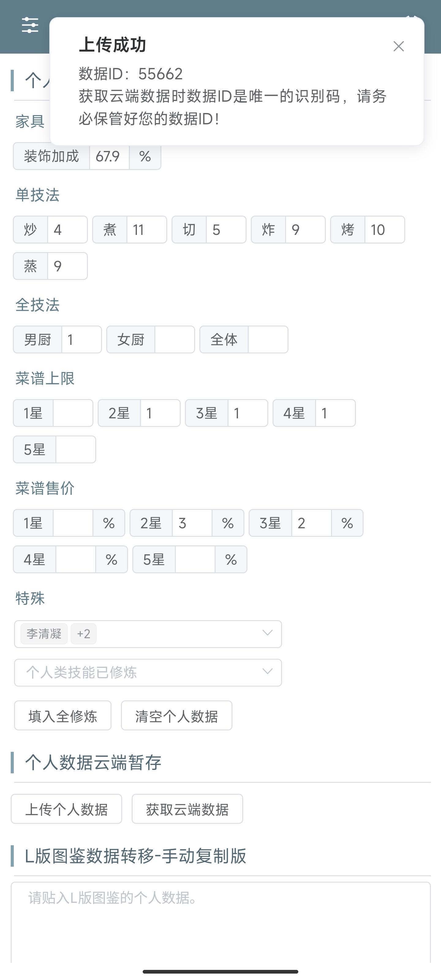Expand the 李清凝 special chefs dropdown
The height and width of the screenshot is (980, 441).
(x=267, y=633)
